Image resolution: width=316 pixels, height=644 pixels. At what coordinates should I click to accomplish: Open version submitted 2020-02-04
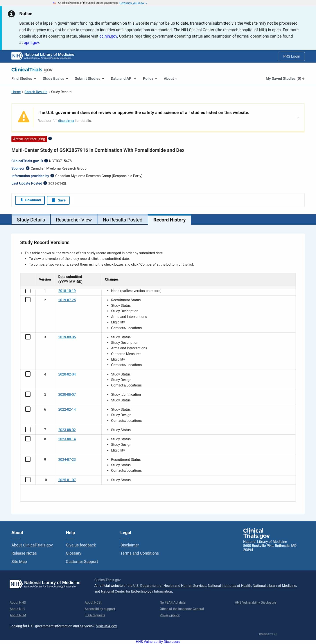pos(67,374)
